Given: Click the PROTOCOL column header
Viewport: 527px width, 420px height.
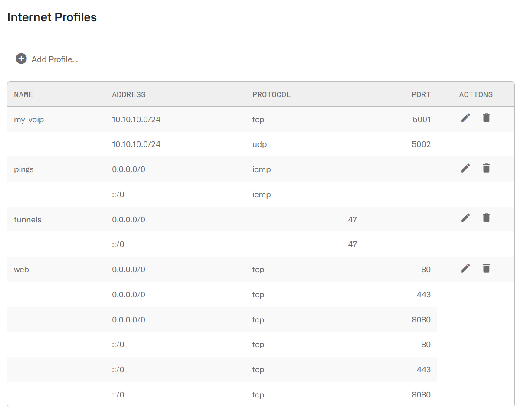Looking at the screenshot, I should (272, 94).
